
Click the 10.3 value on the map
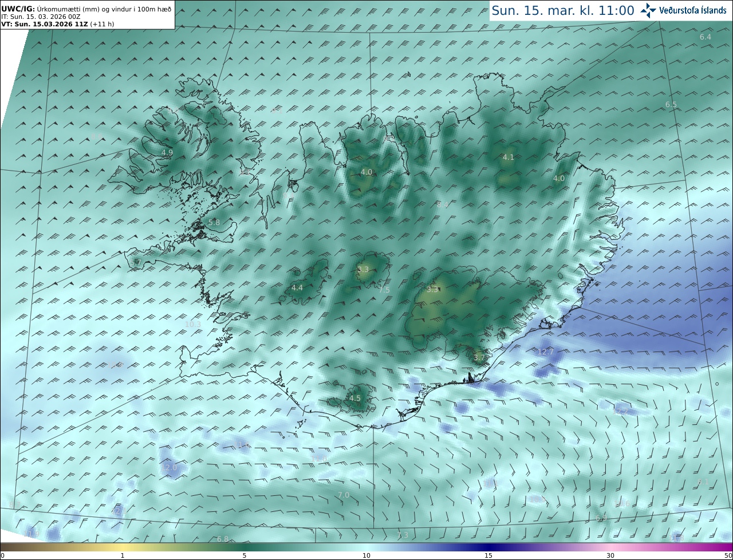[193, 325]
